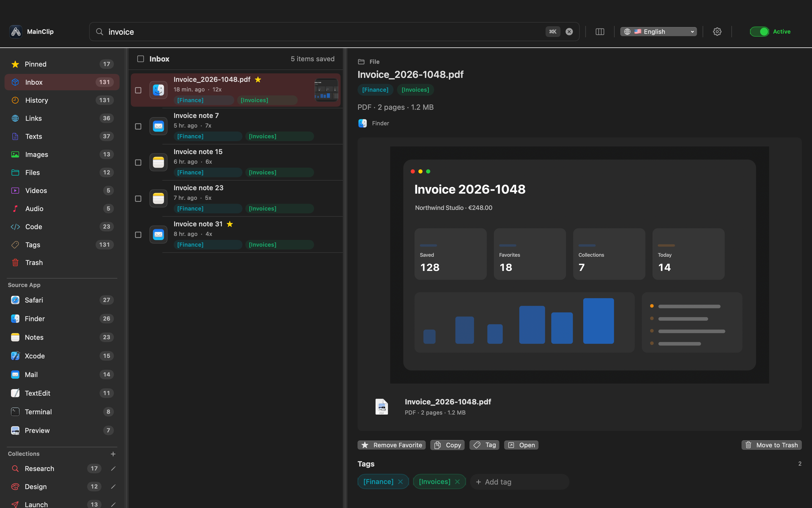Toggle the column layout view icon
This screenshot has height=508, width=812.
click(x=600, y=32)
